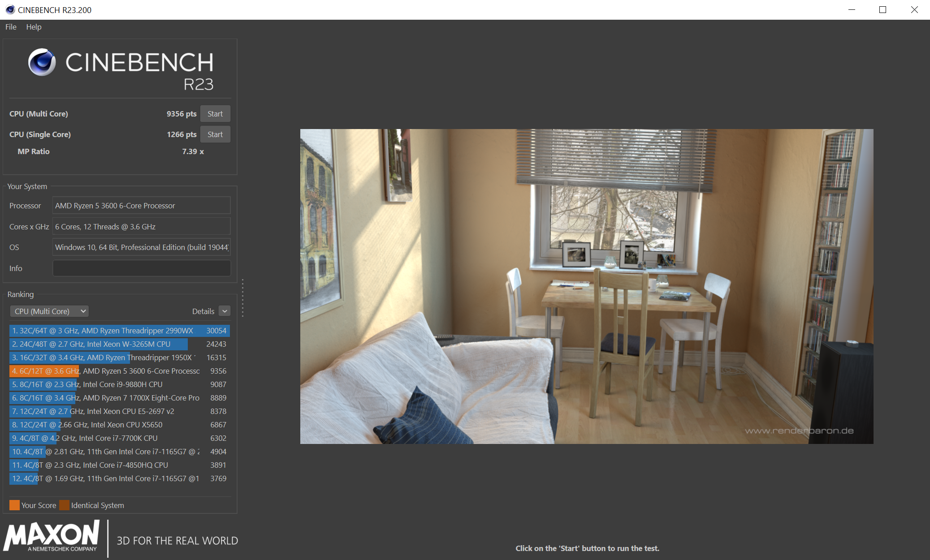Click the Cinebench sphere logo icon

coord(42,62)
